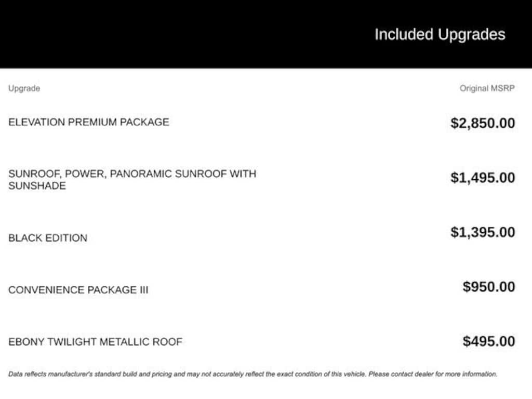Click the ELEVATION PREMIUM PACKAGE row label
The image size is (532, 399).
click(88, 122)
